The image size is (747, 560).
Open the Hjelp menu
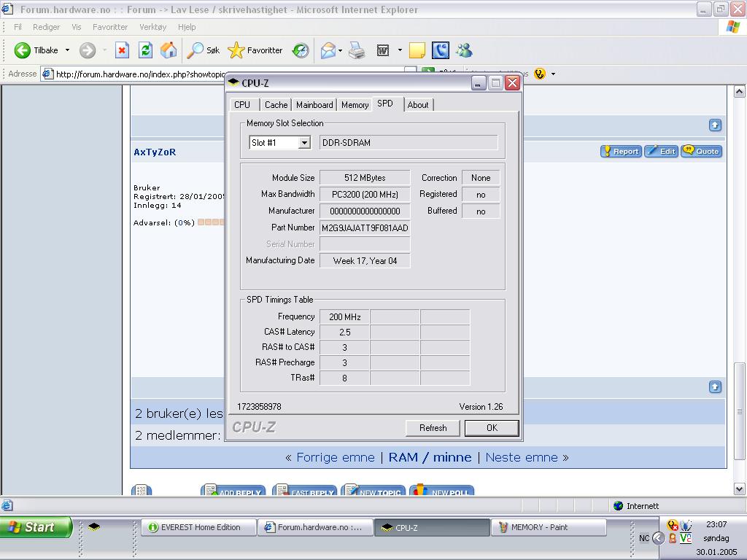(187, 27)
